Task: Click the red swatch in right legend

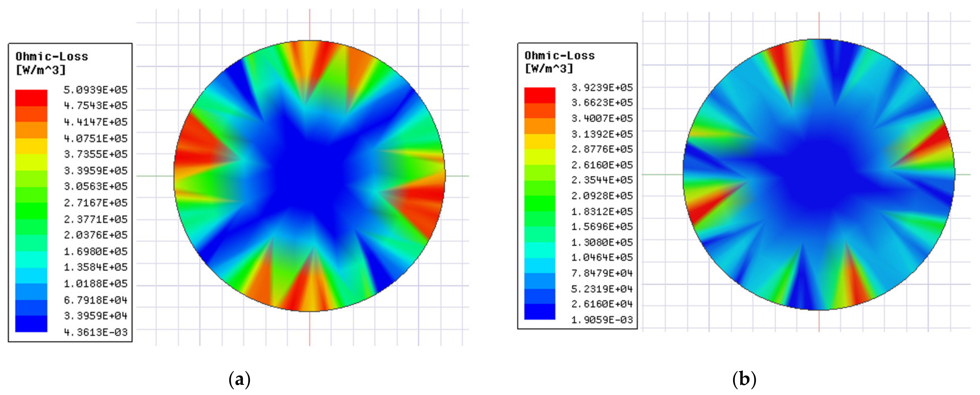Action: [x=540, y=95]
